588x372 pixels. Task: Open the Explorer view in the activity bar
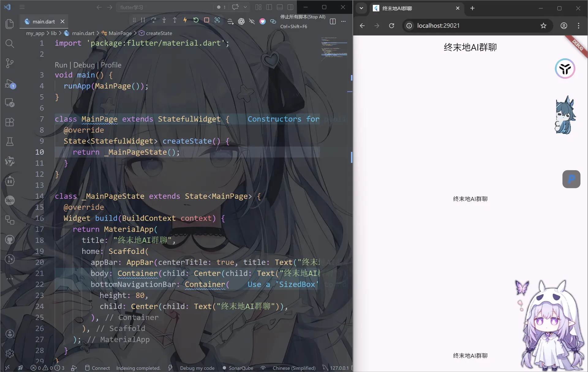[10, 24]
